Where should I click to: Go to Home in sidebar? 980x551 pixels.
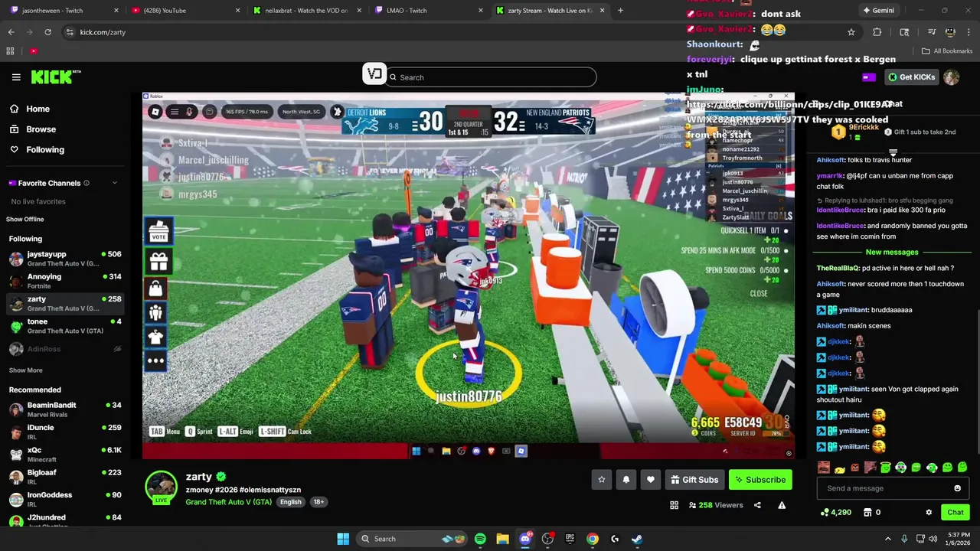(x=38, y=109)
